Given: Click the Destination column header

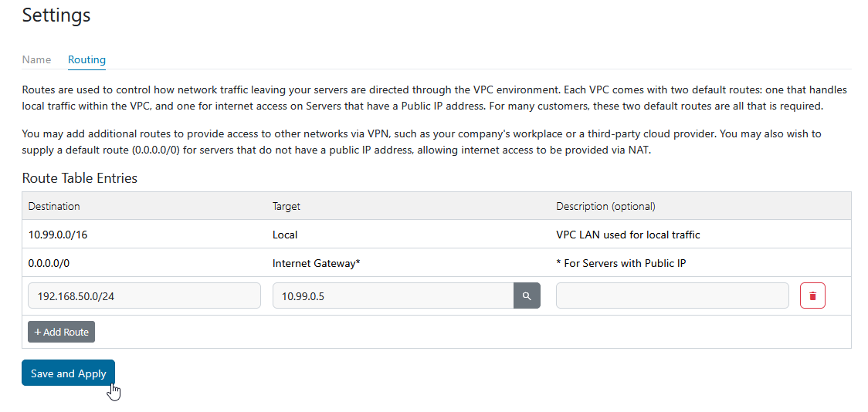Looking at the screenshot, I should pos(54,206).
